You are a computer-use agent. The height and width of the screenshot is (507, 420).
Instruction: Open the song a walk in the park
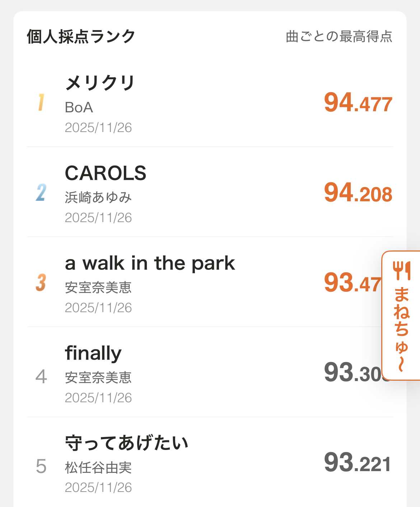150,263
